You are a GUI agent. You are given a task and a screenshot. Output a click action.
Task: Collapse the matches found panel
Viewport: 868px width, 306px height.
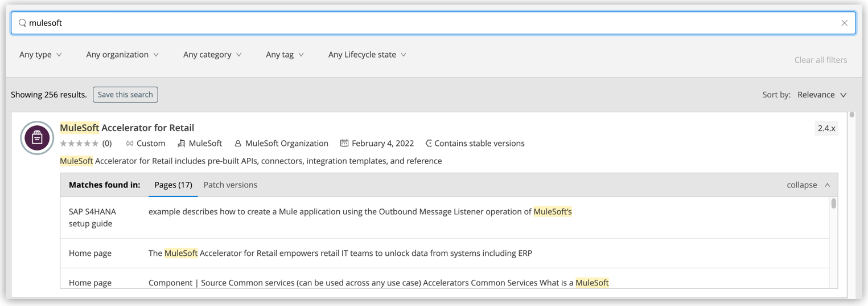click(808, 185)
